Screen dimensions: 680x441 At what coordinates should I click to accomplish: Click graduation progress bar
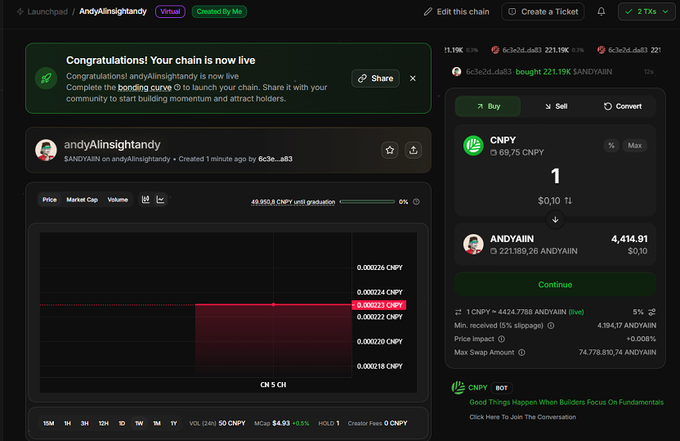[x=367, y=202]
